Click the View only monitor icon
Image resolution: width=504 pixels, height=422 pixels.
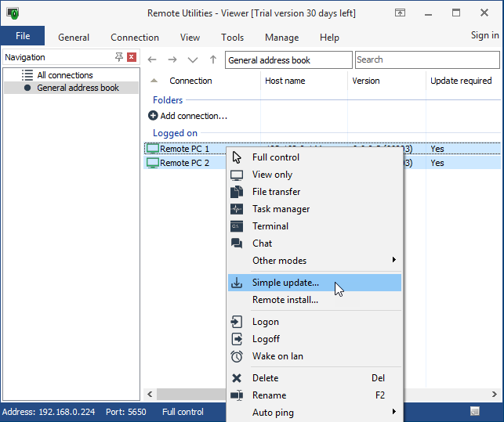(x=237, y=175)
